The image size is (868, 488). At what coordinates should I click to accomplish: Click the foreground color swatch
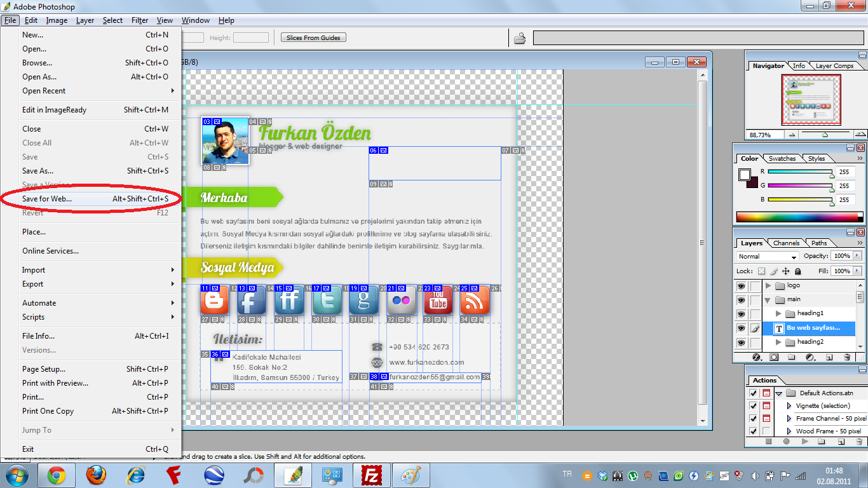(x=745, y=175)
